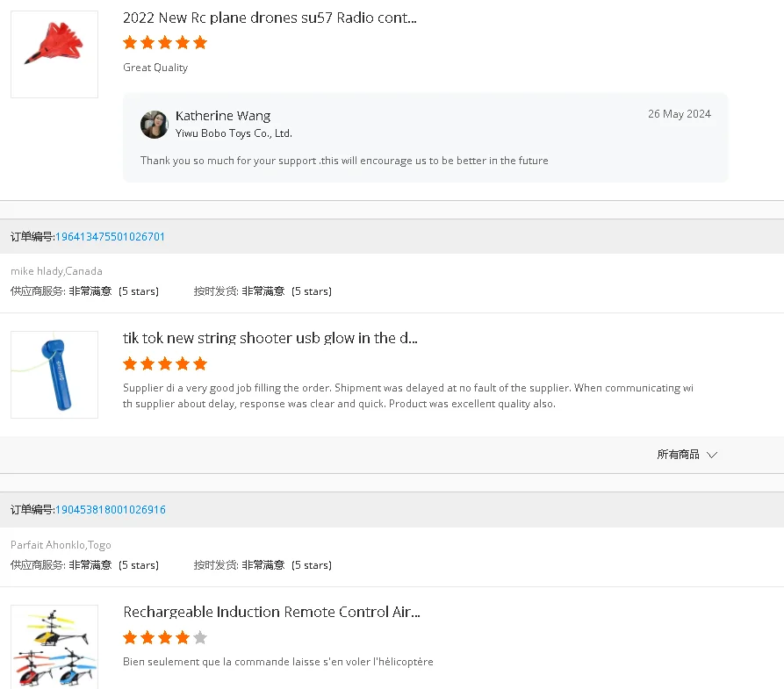This screenshot has height=689, width=784.
Task: Click Katherine Wang's profile avatar
Action: [x=155, y=125]
